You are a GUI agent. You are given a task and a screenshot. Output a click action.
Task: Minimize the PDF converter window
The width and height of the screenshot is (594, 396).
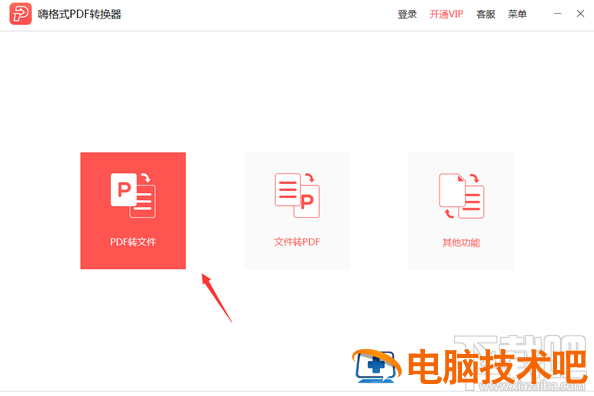(x=558, y=14)
